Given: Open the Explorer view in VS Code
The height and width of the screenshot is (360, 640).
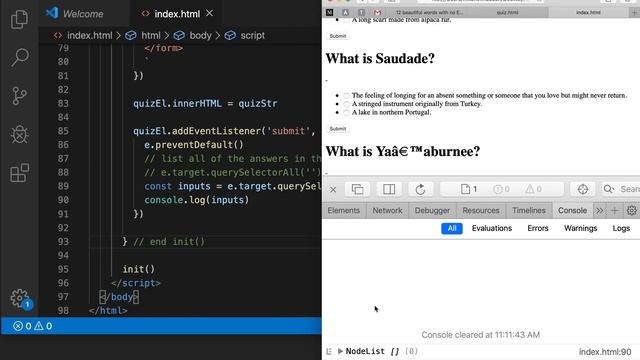Looking at the screenshot, I should (19, 19).
